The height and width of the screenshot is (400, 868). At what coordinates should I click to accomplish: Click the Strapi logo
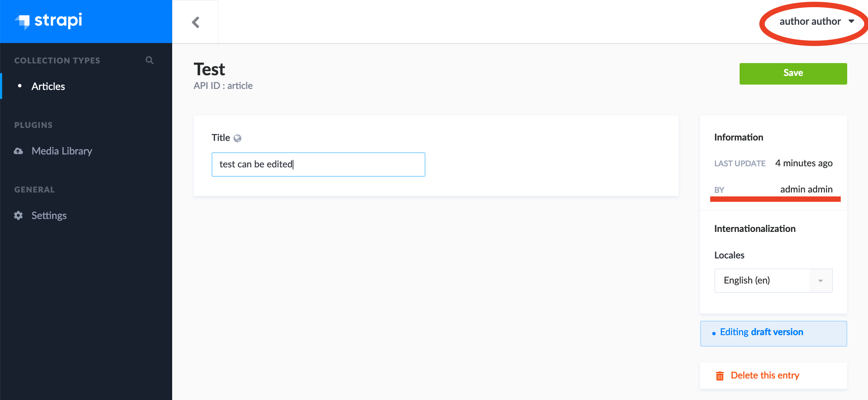tap(48, 21)
